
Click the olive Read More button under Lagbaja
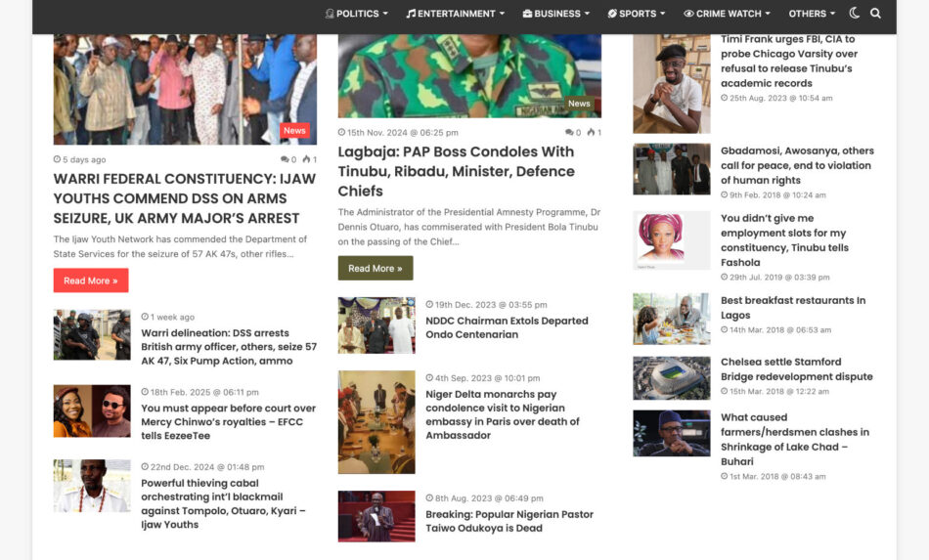pos(376,269)
